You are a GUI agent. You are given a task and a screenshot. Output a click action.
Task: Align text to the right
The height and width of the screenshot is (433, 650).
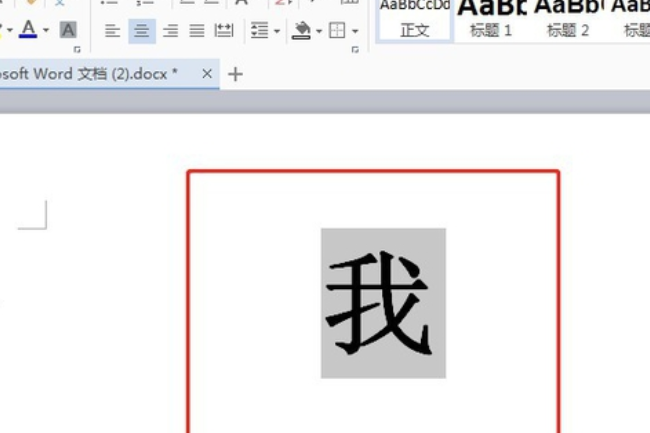[170, 31]
